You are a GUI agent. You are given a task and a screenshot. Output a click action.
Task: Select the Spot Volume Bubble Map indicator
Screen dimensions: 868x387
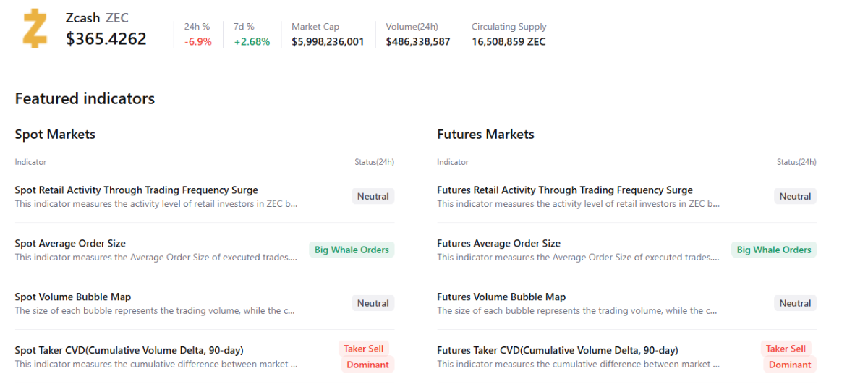pyautogui.click(x=72, y=297)
